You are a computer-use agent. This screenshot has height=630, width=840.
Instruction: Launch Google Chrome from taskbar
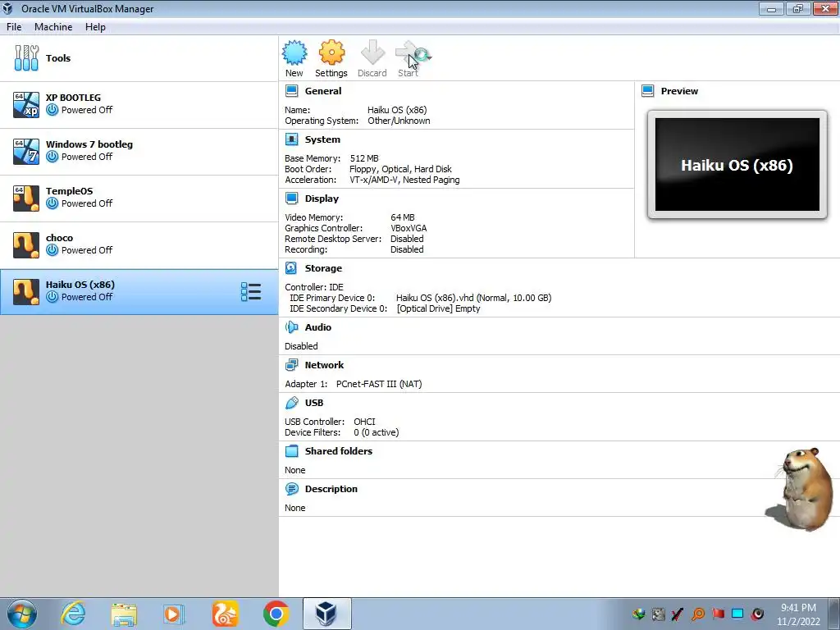276,614
